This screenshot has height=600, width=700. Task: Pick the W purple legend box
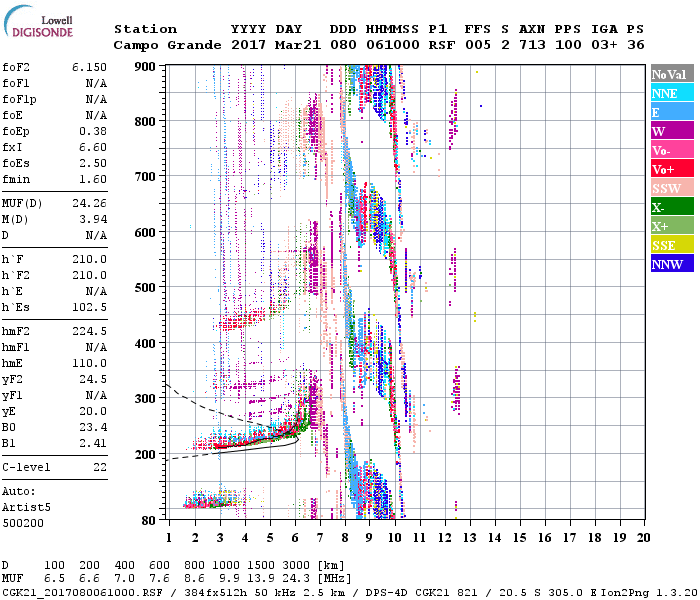[x=670, y=131]
